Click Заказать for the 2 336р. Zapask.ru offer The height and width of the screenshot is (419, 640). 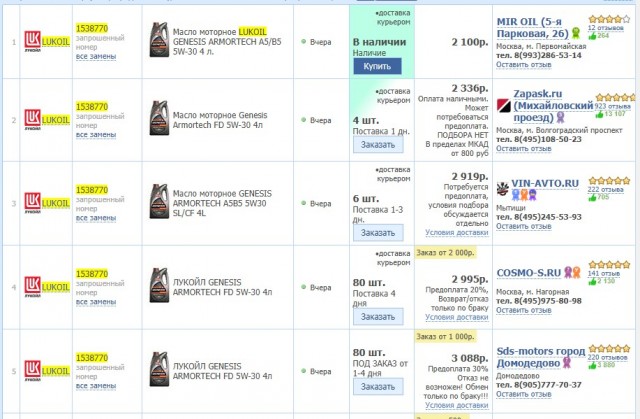click(x=378, y=145)
